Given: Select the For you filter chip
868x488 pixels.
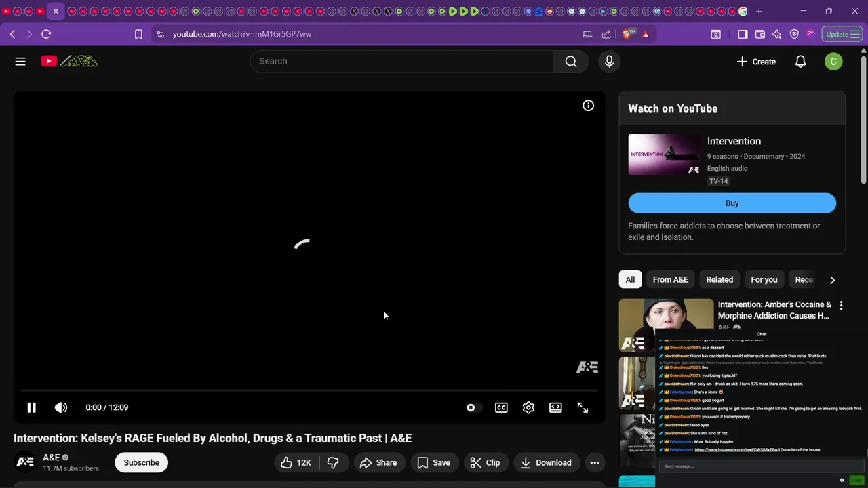Looking at the screenshot, I should 764,279.
